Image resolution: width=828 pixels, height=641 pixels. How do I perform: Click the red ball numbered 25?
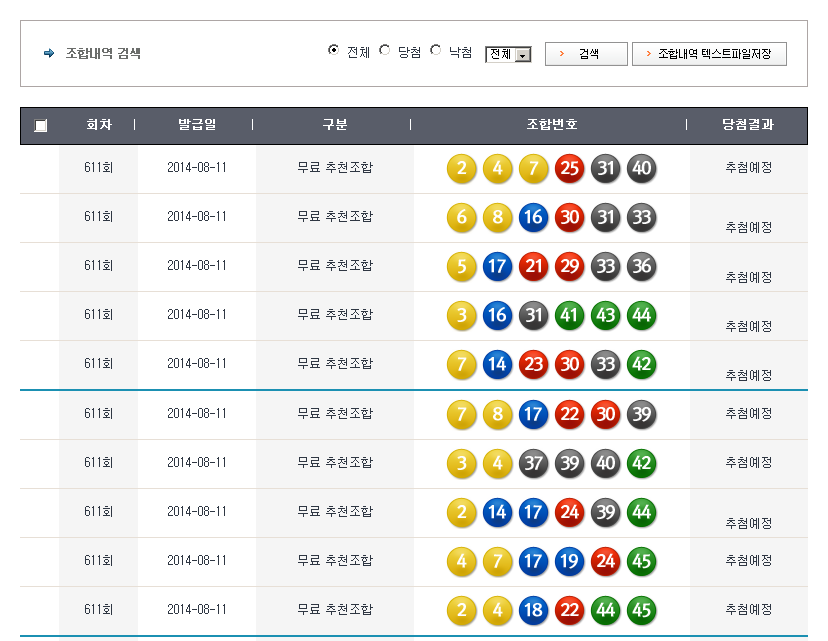pos(569,168)
